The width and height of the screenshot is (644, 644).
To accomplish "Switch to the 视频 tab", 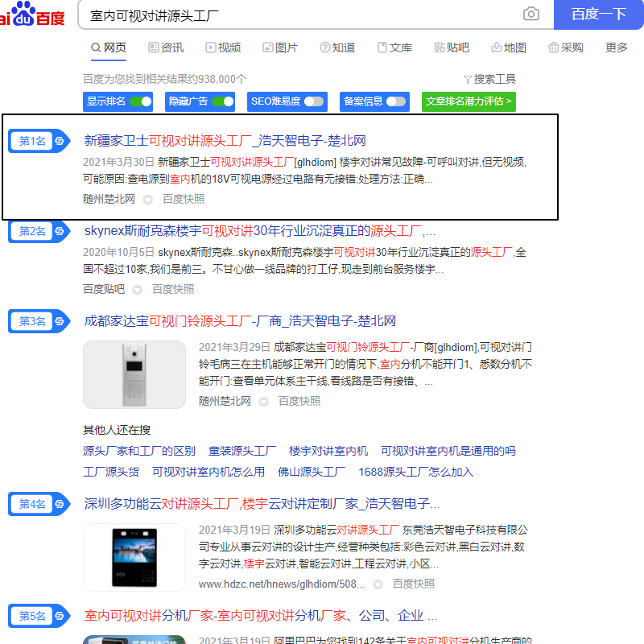I will click(223, 47).
